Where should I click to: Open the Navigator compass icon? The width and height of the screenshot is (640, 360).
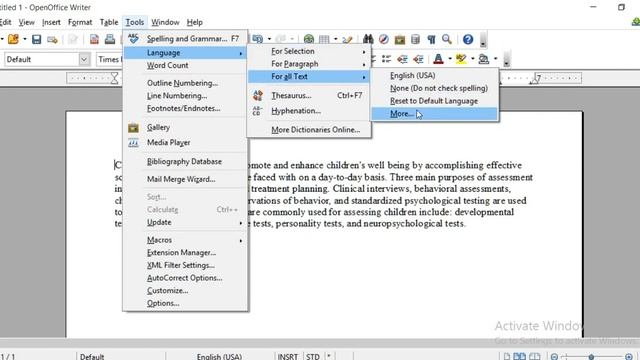tap(384, 39)
